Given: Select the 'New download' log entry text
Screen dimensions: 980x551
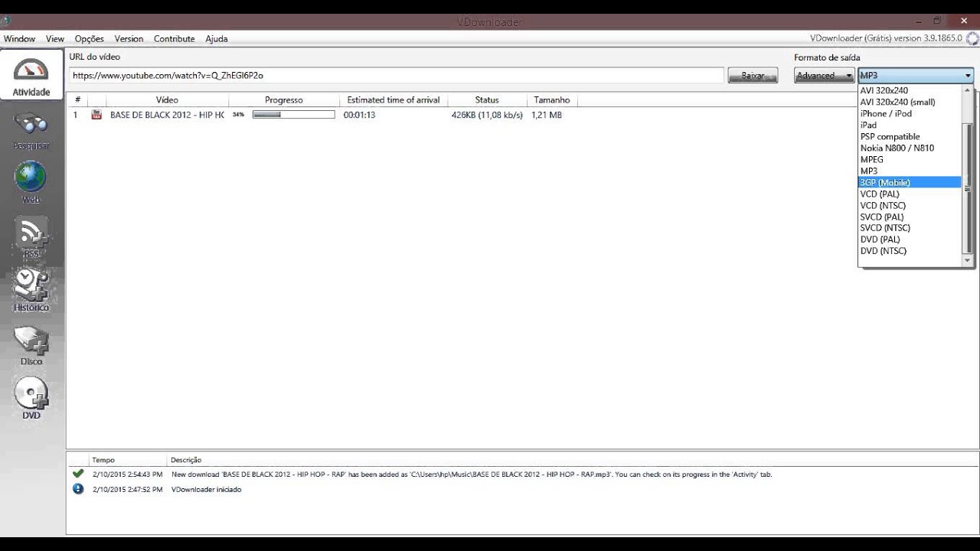Looking at the screenshot, I should click(x=472, y=474).
